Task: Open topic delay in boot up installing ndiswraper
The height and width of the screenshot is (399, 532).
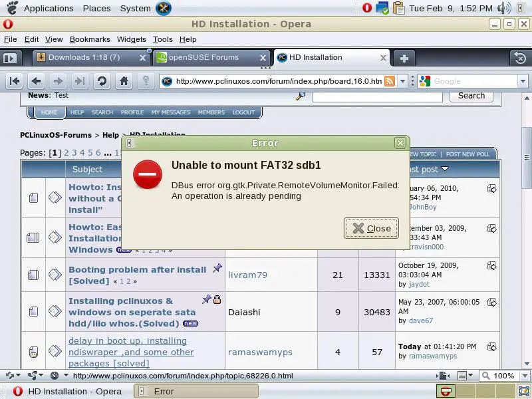Action: click(x=131, y=352)
